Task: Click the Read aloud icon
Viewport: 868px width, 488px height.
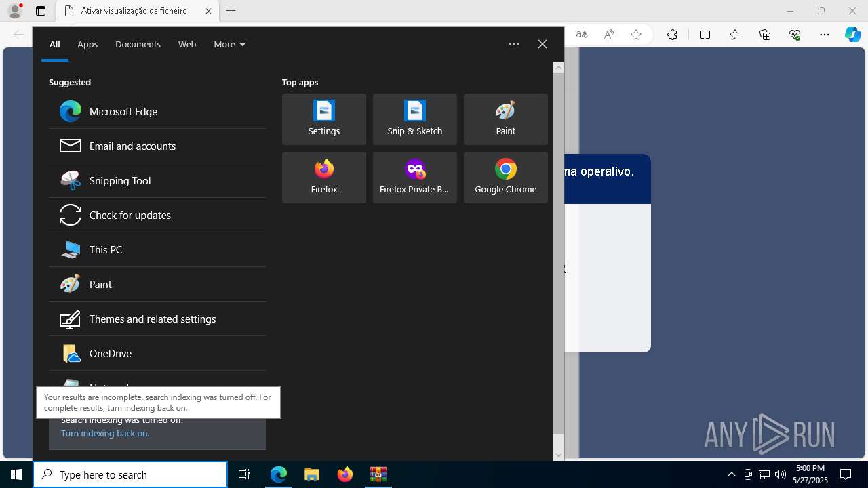Action: pyautogui.click(x=609, y=35)
